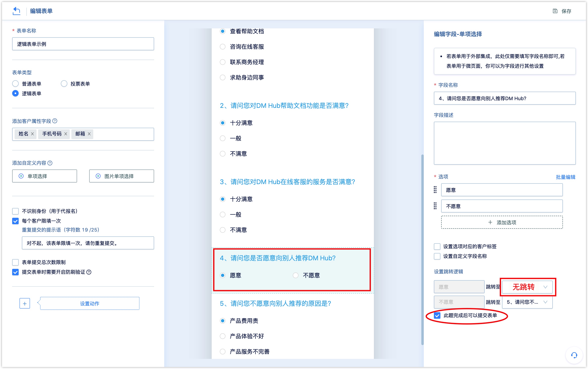Select the 投票表单 form type

64,84
